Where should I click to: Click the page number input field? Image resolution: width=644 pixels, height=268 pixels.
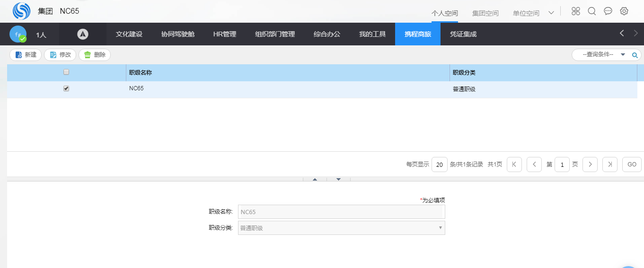tap(562, 164)
